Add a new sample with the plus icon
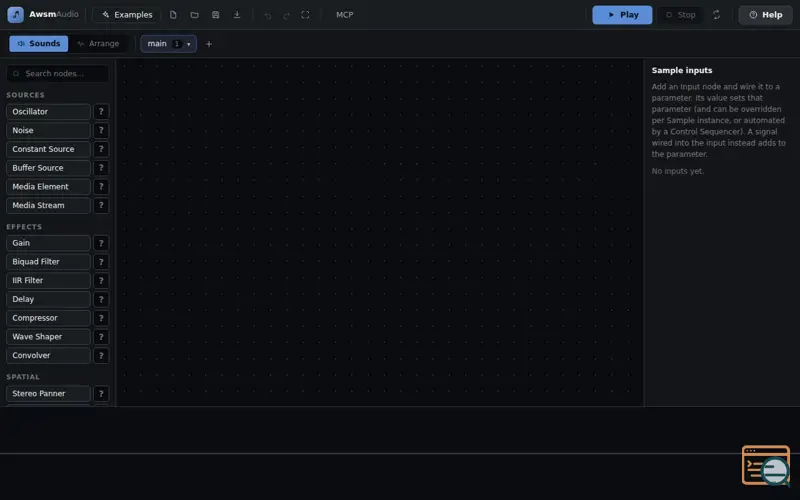 point(209,44)
